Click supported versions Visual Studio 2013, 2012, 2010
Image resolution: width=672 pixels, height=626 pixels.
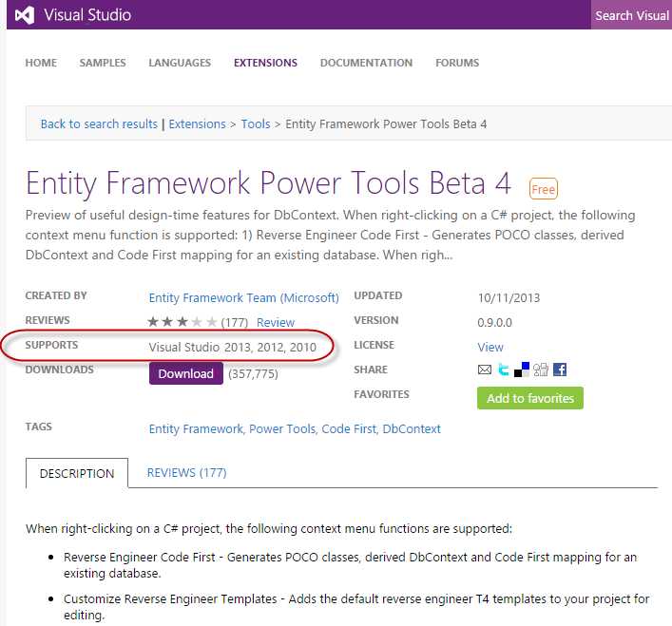pos(232,347)
